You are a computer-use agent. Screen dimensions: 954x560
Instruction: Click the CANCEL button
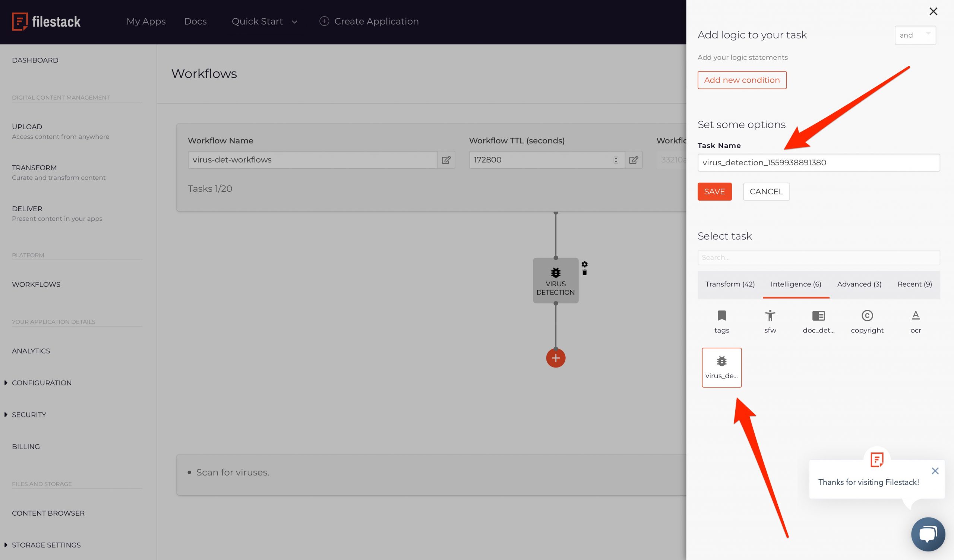click(766, 191)
